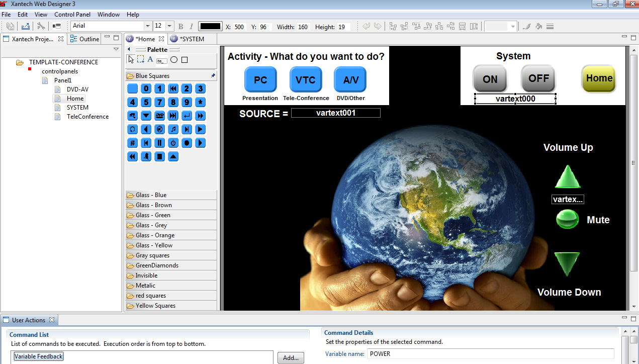Pin the Blue Squares palette drawer
Image resolution: width=639 pixels, height=364 pixels.
tap(213, 76)
